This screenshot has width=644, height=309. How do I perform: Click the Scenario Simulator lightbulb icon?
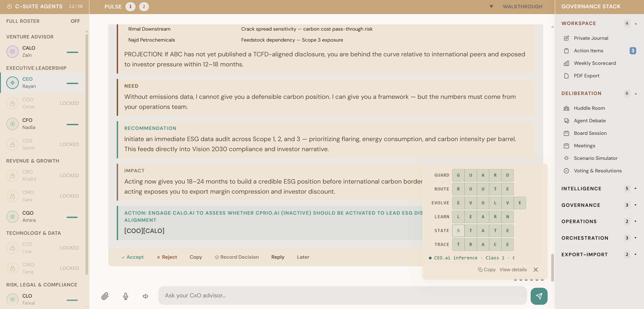click(566, 158)
